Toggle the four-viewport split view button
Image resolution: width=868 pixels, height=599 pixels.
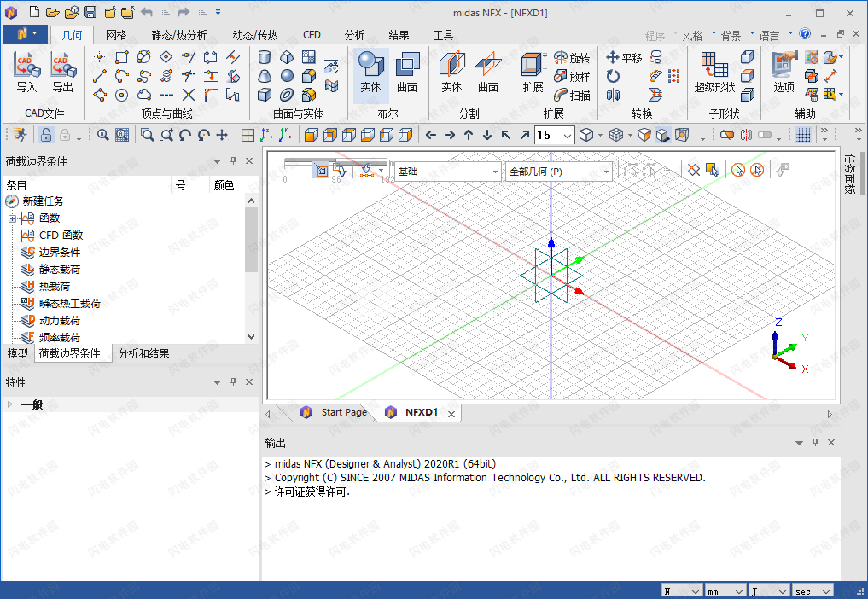click(248, 135)
